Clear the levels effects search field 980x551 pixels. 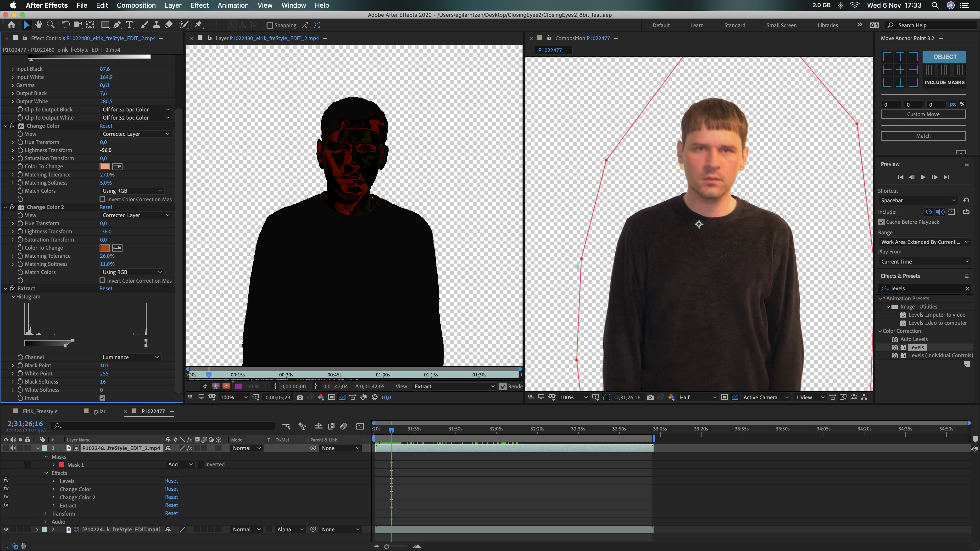point(967,289)
